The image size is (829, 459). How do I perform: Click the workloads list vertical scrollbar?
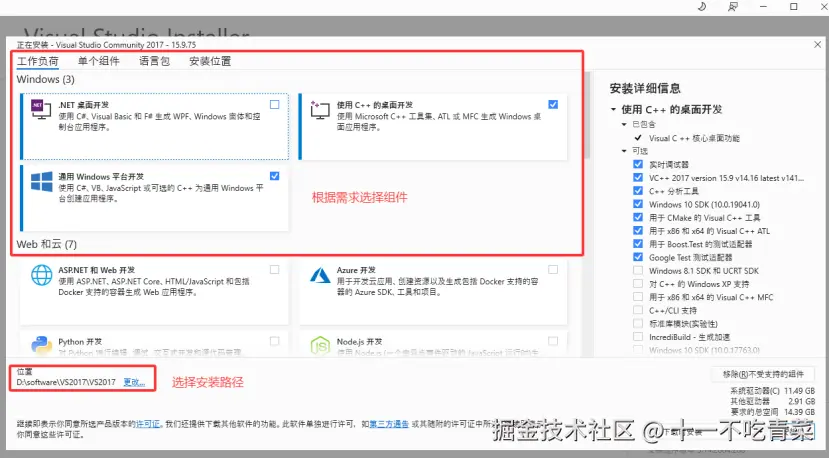(x=587, y=116)
